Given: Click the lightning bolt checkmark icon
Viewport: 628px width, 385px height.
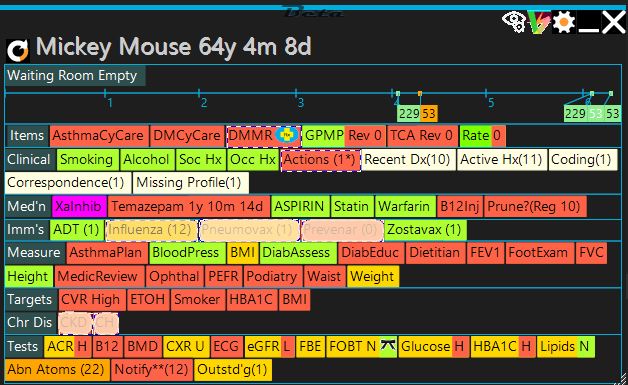Looking at the screenshot, I should pyautogui.click(x=539, y=22).
